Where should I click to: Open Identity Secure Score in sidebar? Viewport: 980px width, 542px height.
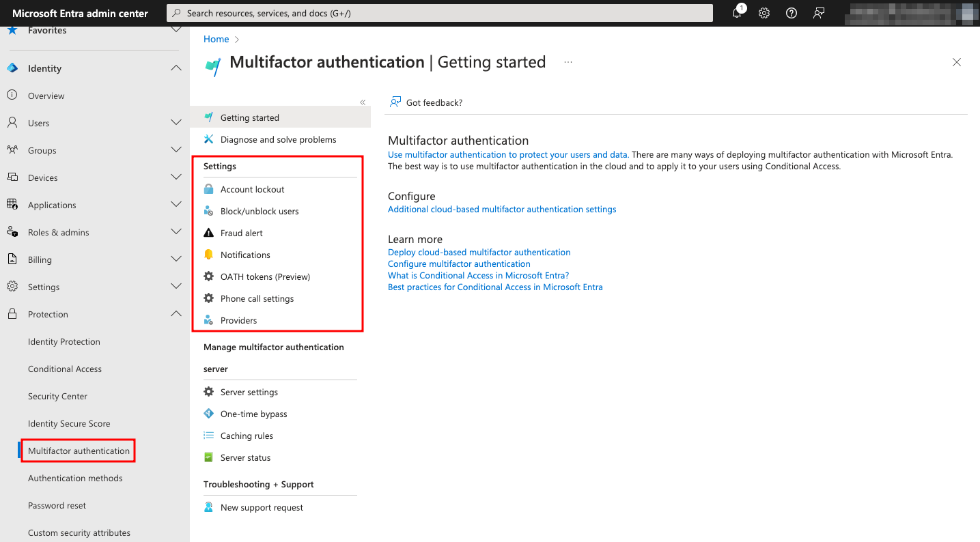click(x=69, y=423)
